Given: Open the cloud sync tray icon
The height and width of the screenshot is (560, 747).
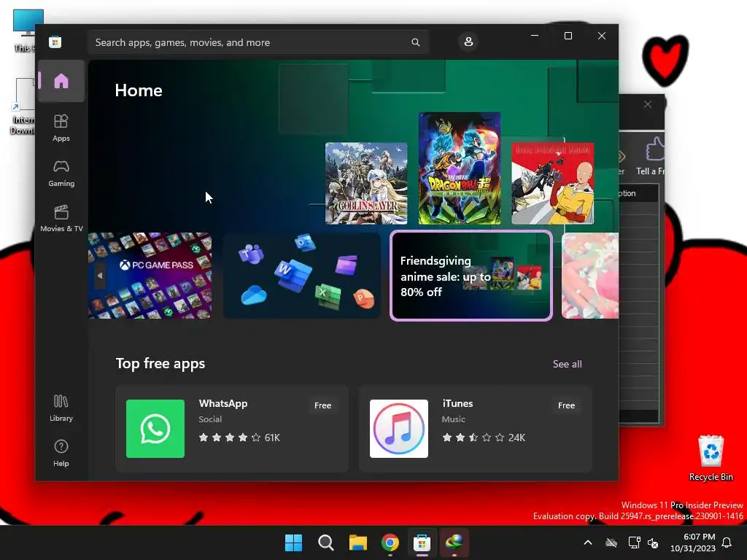Looking at the screenshot, I should point(611,542).
